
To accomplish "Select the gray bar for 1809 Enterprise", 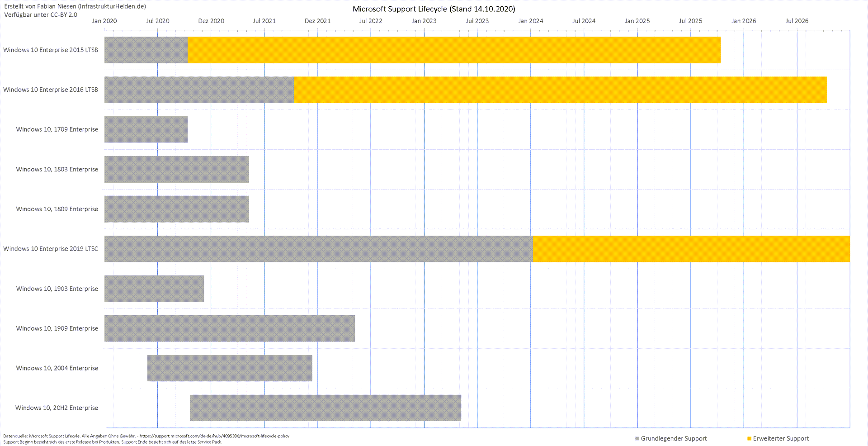I will click(x=177, y=209).
